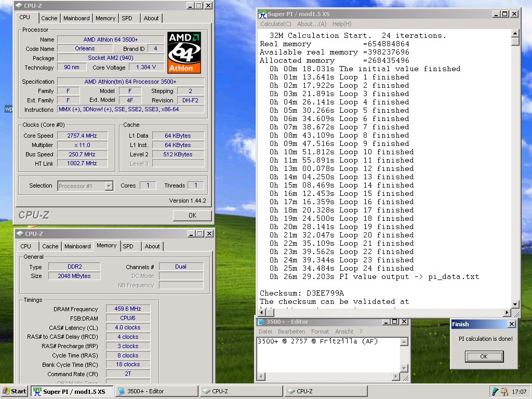This screenshot has width=532, height=399.
Task: Click Super PI horizontal scroll left arrow
Action: click(262, 312)
